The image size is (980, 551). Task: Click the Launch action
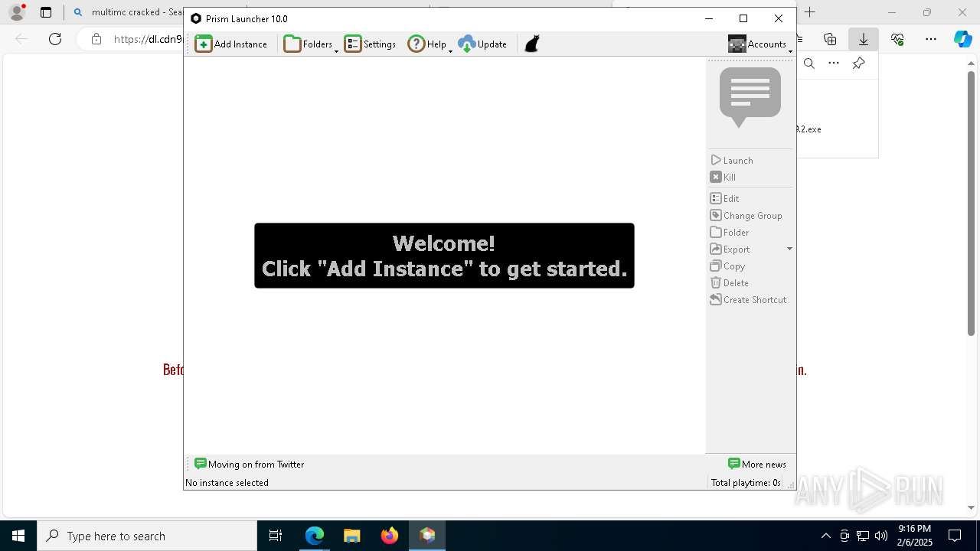click(x=732, y=160)
